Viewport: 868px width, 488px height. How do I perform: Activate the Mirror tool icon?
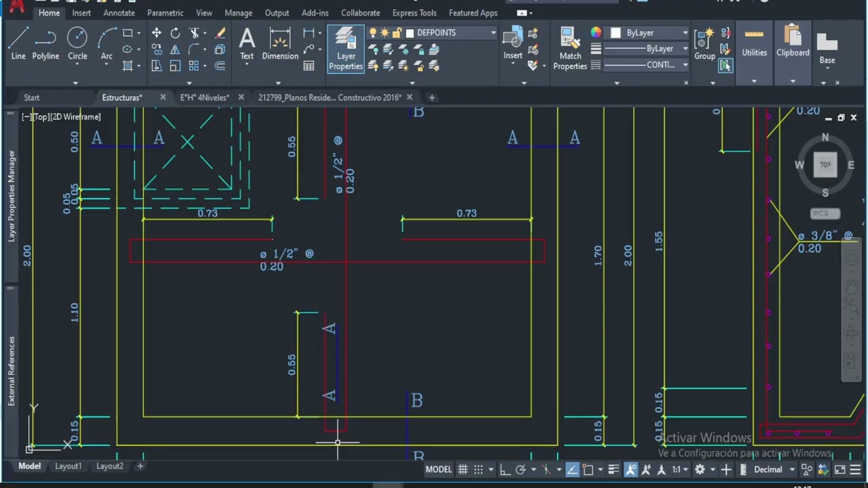coord(175,49)
